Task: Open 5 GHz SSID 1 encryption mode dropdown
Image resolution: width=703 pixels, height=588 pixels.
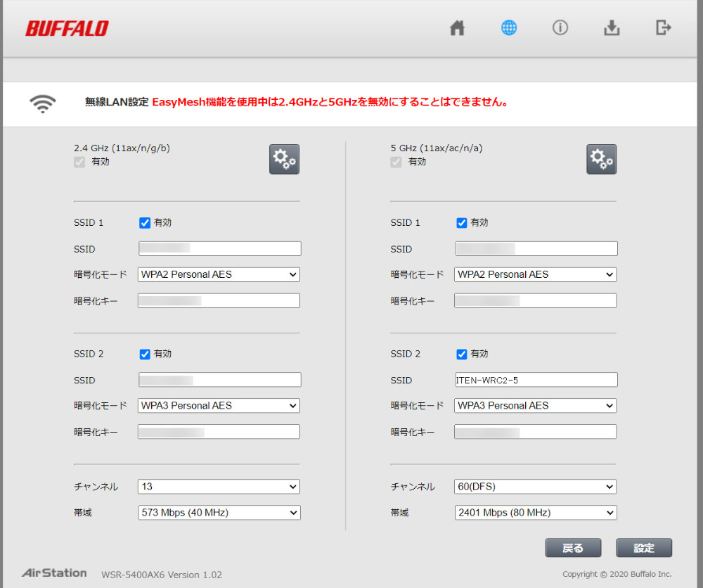Action: (x=535, y=274)
